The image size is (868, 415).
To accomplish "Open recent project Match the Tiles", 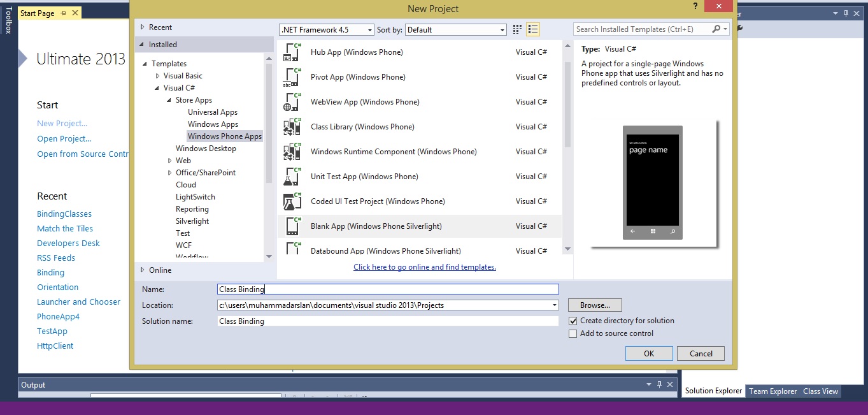I will [x=65, y=229].
